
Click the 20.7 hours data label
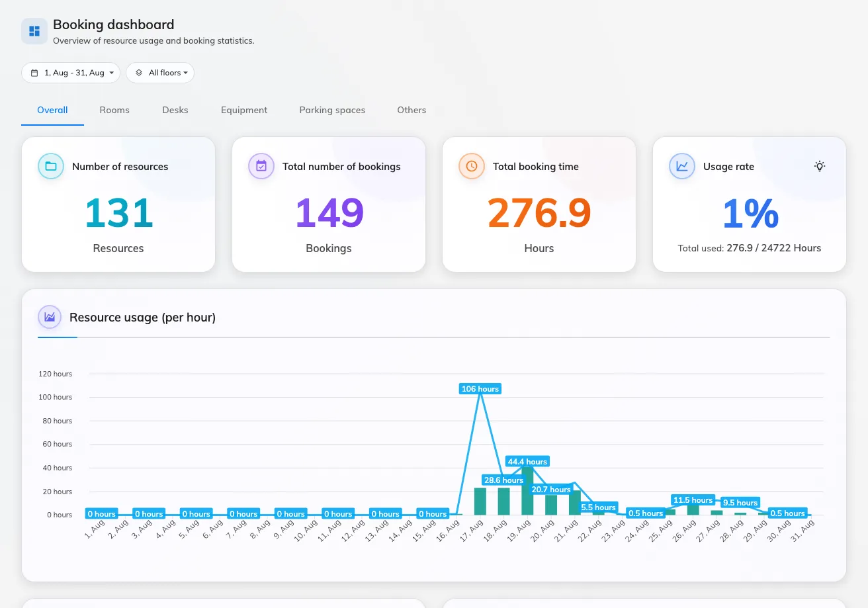coord(551,490)
